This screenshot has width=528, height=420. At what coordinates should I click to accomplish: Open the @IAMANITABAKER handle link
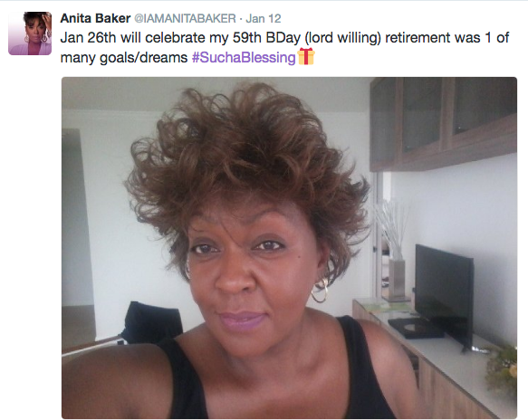click(185, 18)
